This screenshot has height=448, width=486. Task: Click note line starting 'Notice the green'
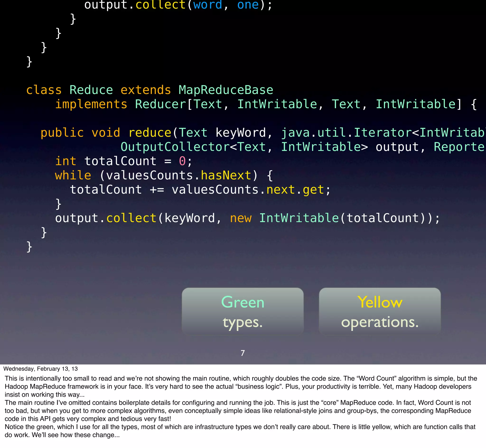click(240, 427)
